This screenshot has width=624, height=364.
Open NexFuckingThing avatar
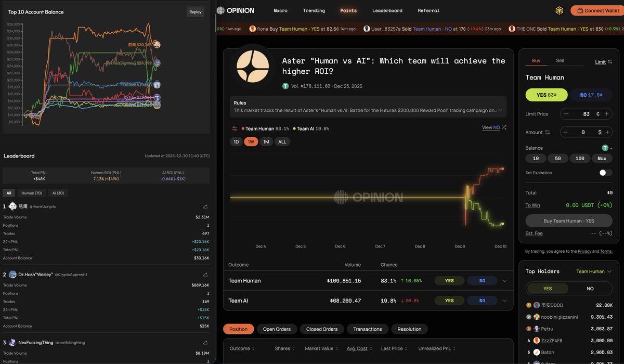(13, 343)
